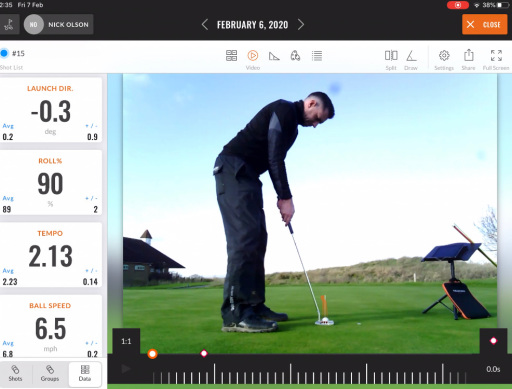The width and height of the screenshot is (512, 389).
Task: Toggle the blue shot #15 indicator
Action: tap(4, 53)
